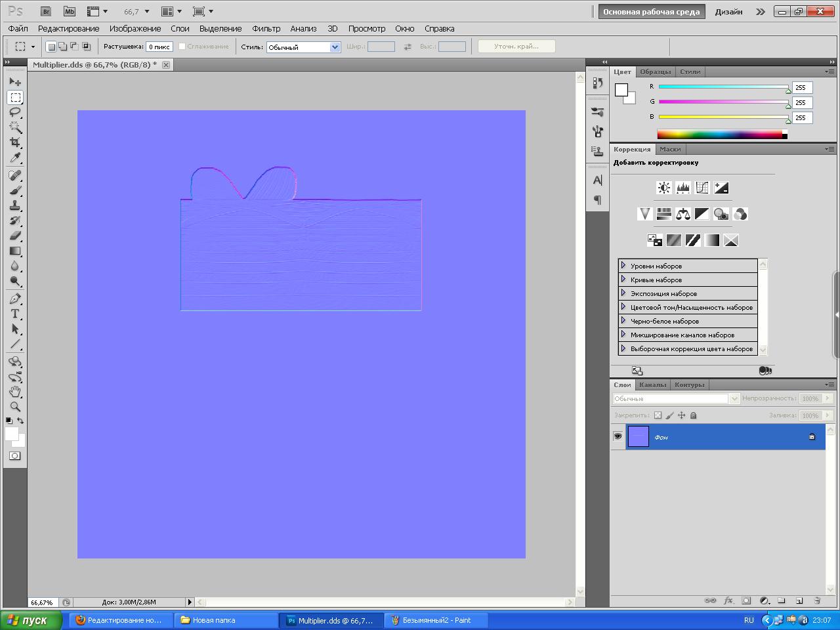Switch to the Маски tab
This screenshot has height=630, width=840.
(x=670, y=149)
